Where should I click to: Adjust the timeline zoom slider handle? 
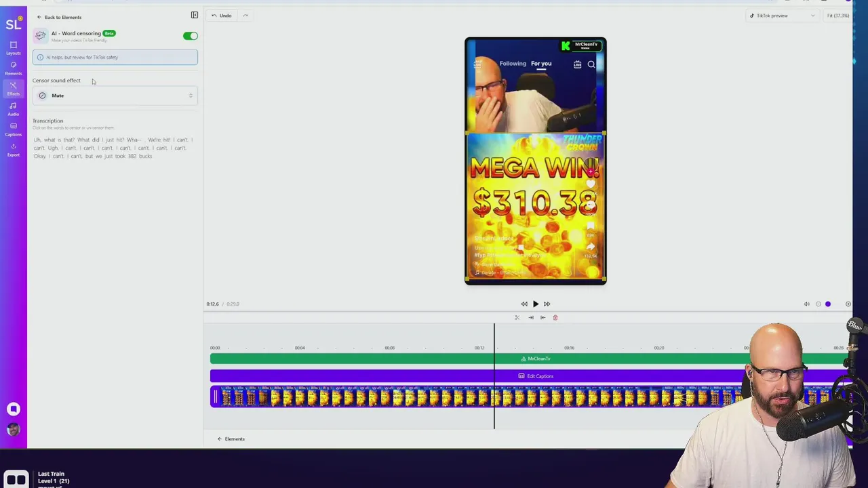pyautogui.click(x=828, y=304)
